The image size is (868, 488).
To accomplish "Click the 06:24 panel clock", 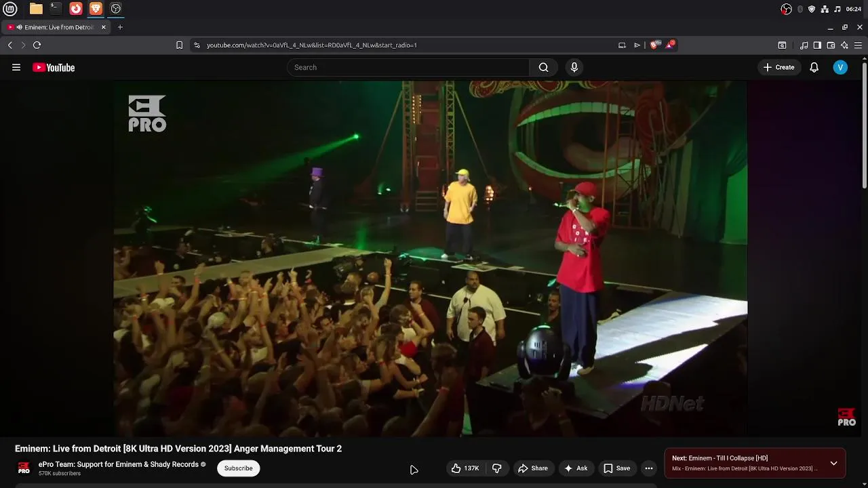I will point(854,9).
